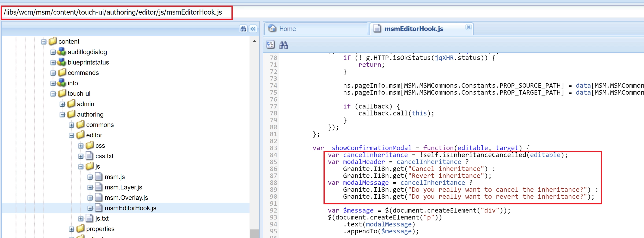Click the binoculars find icon in editor toolbar

click(283, 45)
